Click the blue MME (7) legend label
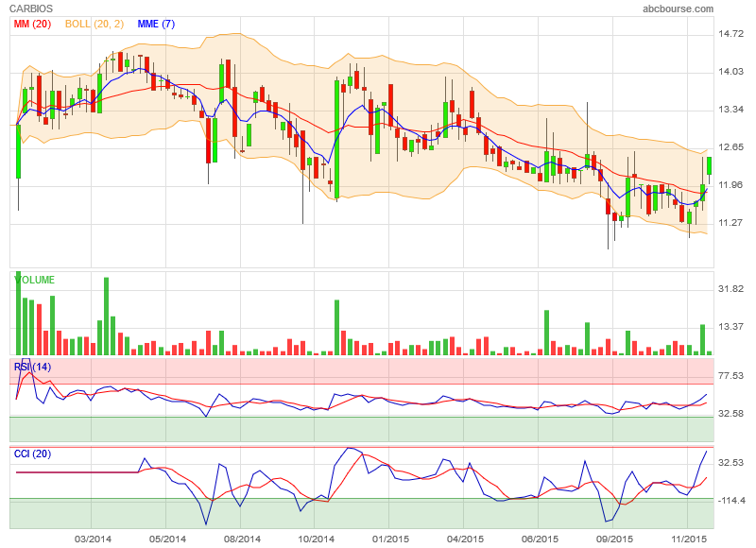756x548 pixels. pos(156,25)
